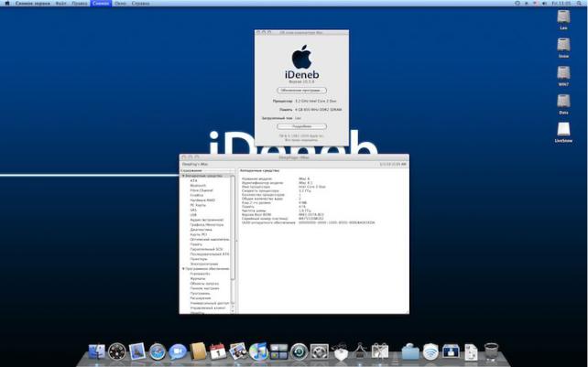
Task: Select Последовательный ATA in the sidebar
Action: 209,254
